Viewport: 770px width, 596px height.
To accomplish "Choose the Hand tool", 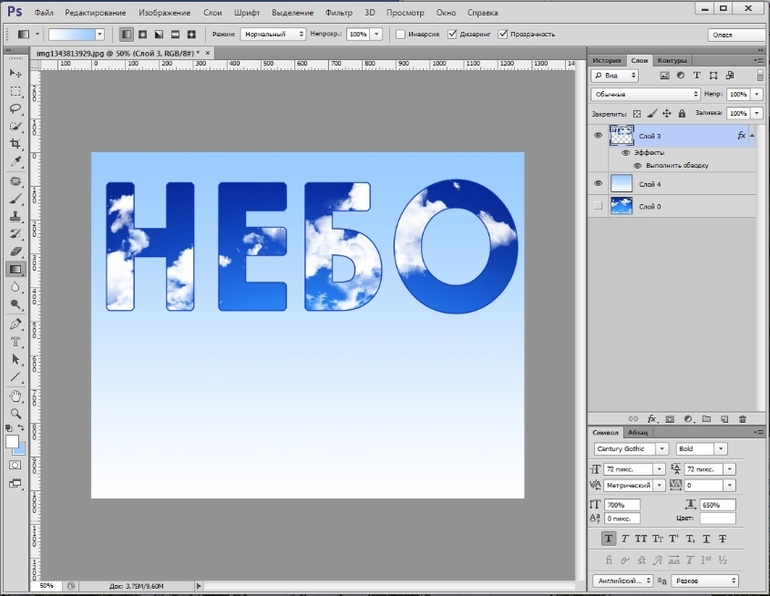I will coord(16,396).
